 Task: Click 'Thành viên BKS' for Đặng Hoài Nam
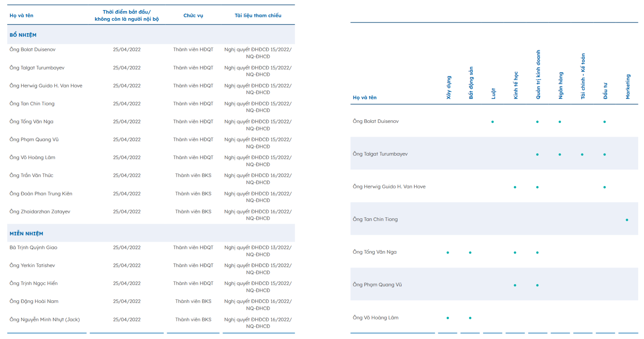[193, 301]
